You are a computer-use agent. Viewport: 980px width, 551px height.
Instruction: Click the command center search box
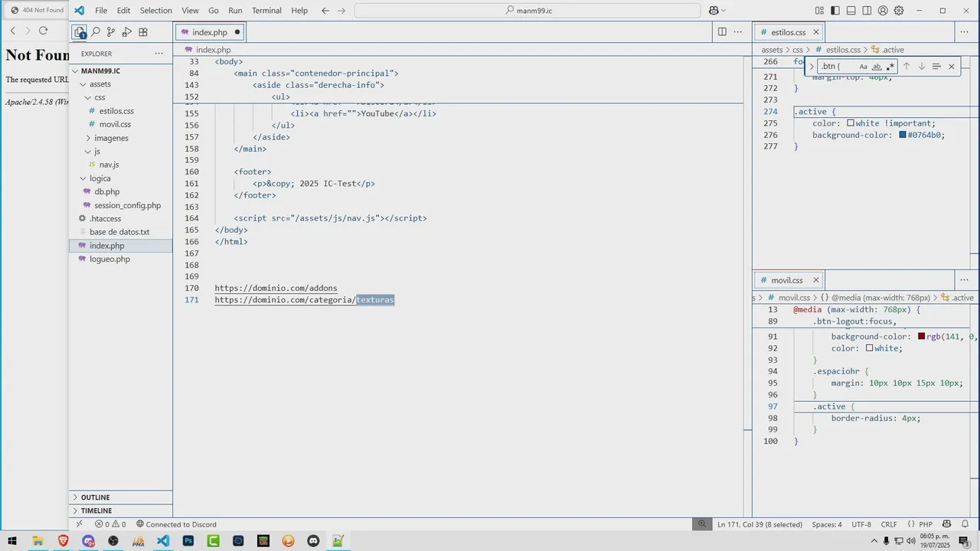coord(528,11)
